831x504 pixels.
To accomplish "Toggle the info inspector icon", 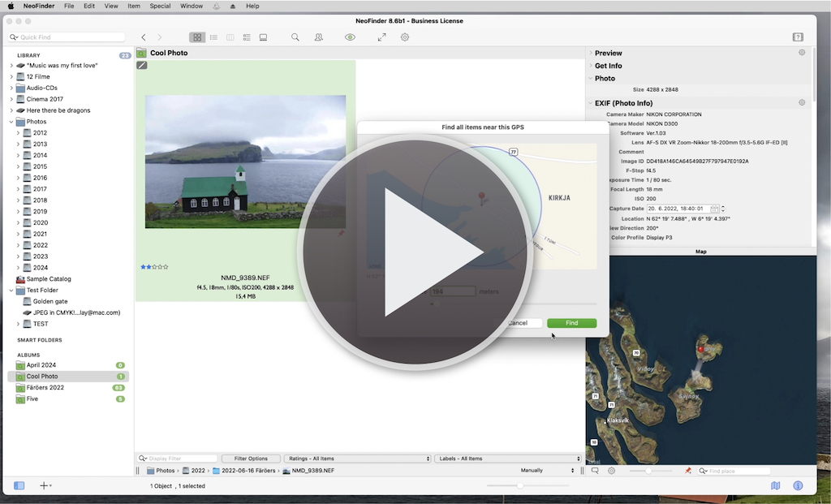I will [798, 485].
